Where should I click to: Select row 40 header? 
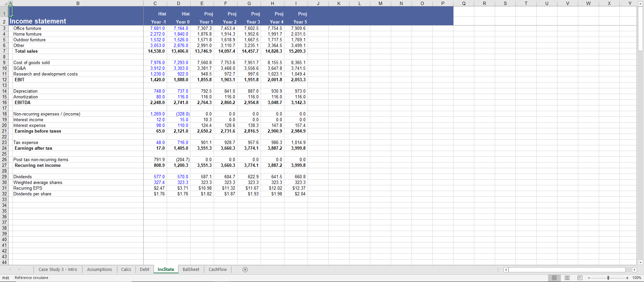pos(4,240)
